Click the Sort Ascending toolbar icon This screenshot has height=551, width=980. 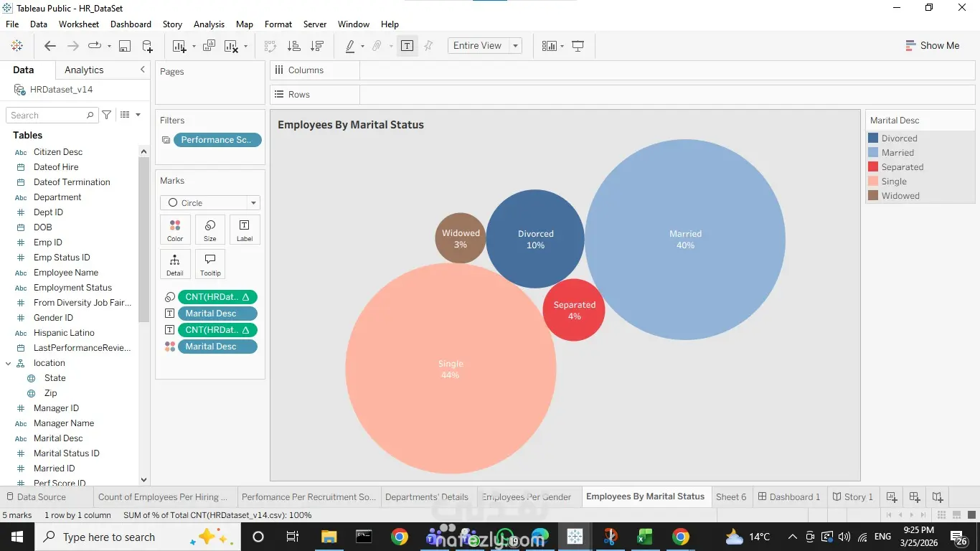(293, 46)
